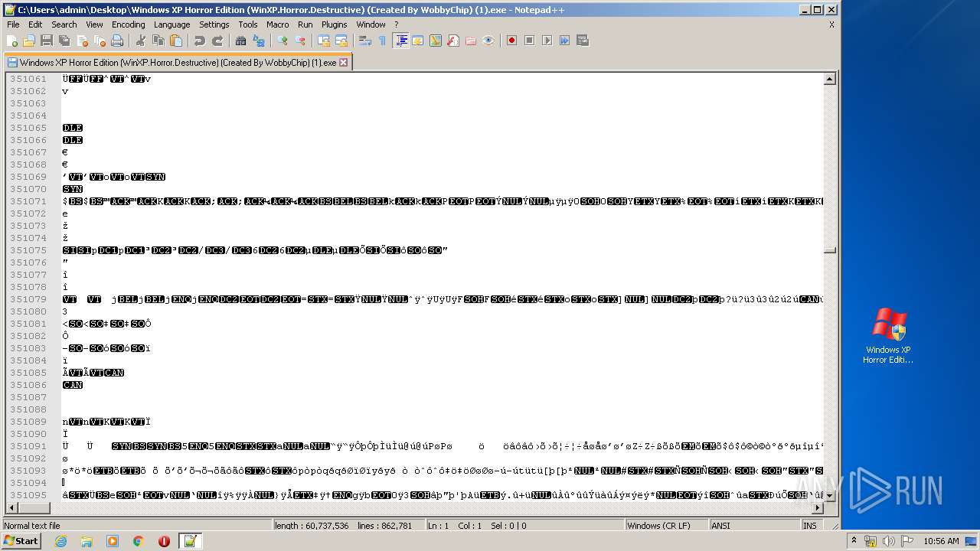Click Windows (CR LF) in status bar

658,526
